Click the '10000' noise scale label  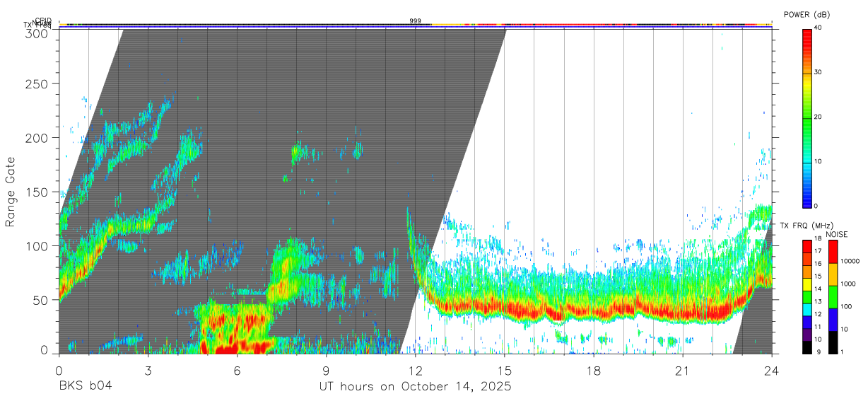pos(850,262)
